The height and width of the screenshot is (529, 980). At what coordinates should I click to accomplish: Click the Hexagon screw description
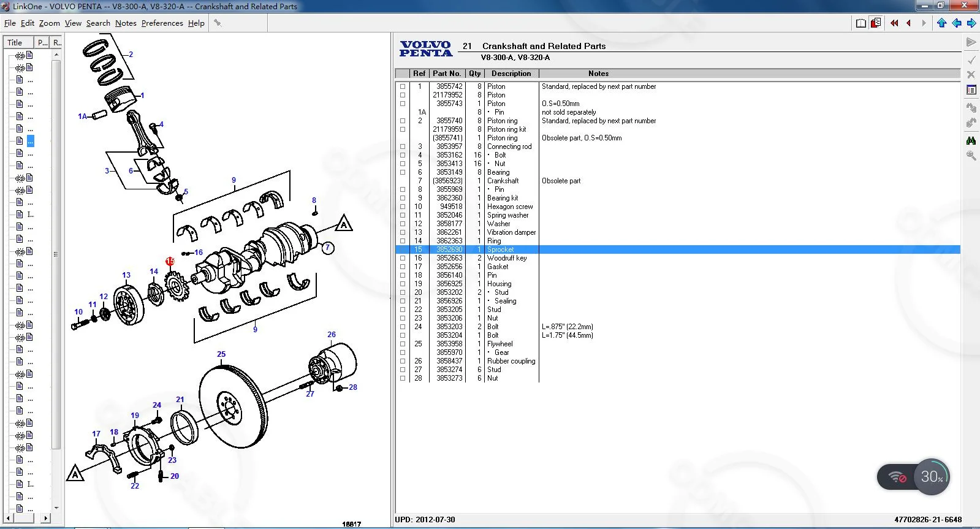tap(510, 207)
